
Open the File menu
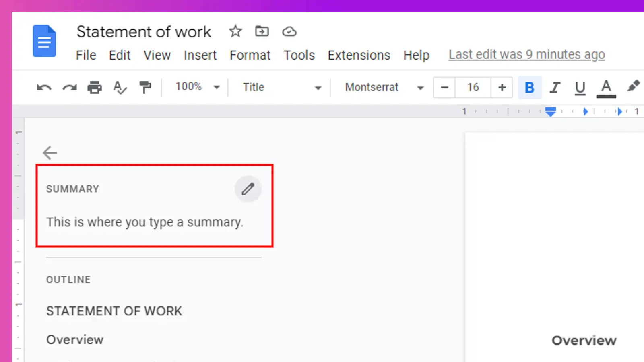[86, 55]
